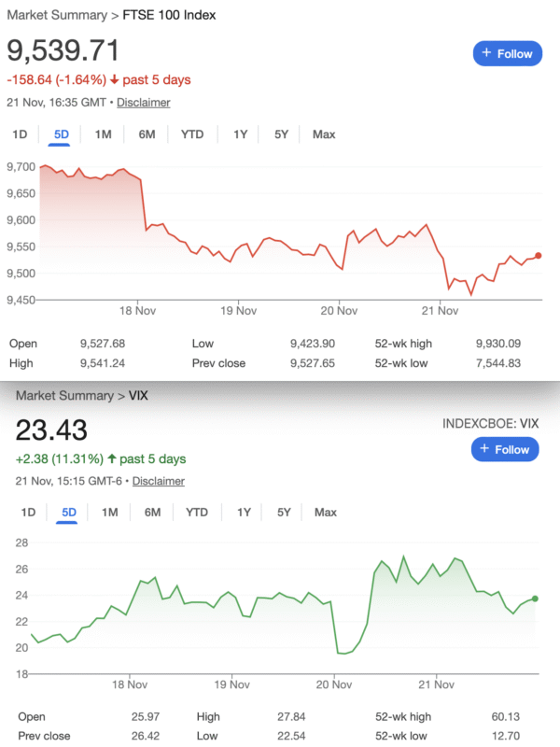Image resolution: width=560 pixels, height=747 pixels.
Task: Select Max range on FTSE chart
Action: (x=324, y=134)
